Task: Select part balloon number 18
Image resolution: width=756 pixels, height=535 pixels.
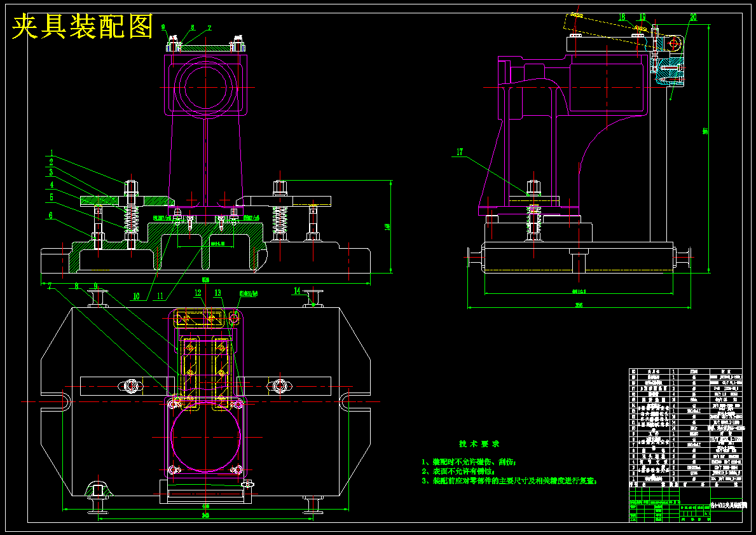Action: pyautogui.click(x=622, y=17)
